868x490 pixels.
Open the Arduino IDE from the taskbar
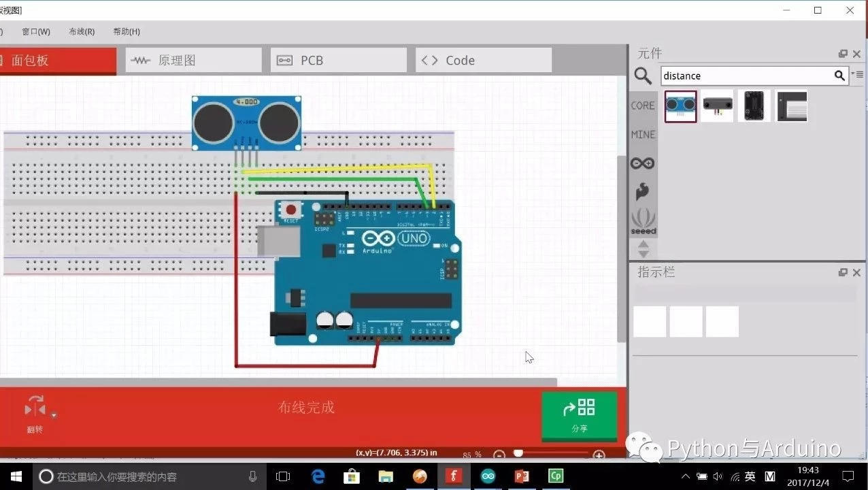(x=488, y=476)
